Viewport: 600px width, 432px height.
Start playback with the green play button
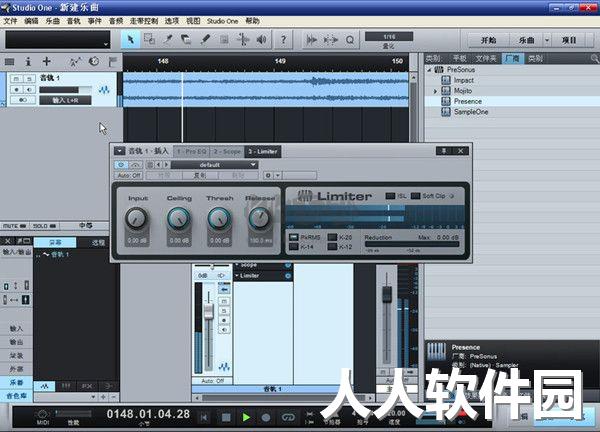246,417
